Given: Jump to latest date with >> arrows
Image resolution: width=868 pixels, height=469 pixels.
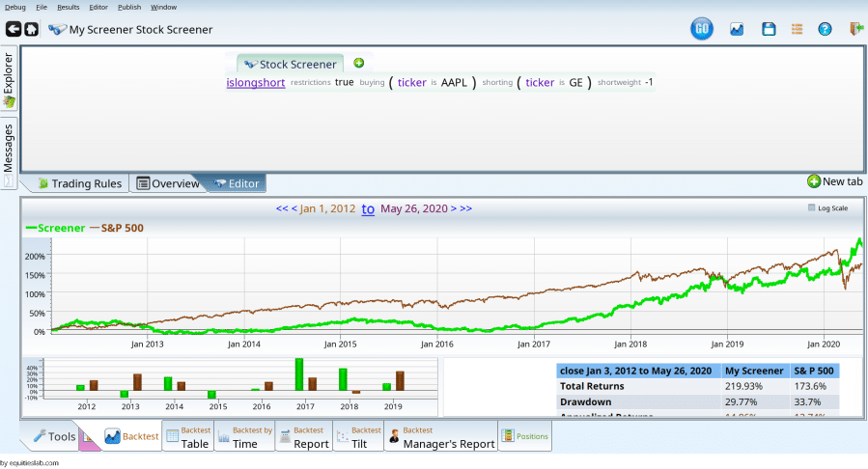Looking at the screenshot, I should pyautogui.click(x=466, y=208).
